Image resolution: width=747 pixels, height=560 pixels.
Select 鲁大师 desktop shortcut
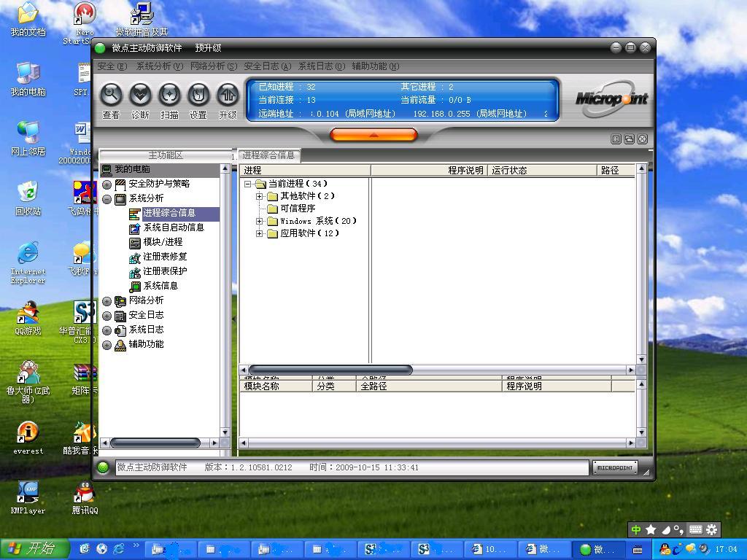(x=28, y=382)
